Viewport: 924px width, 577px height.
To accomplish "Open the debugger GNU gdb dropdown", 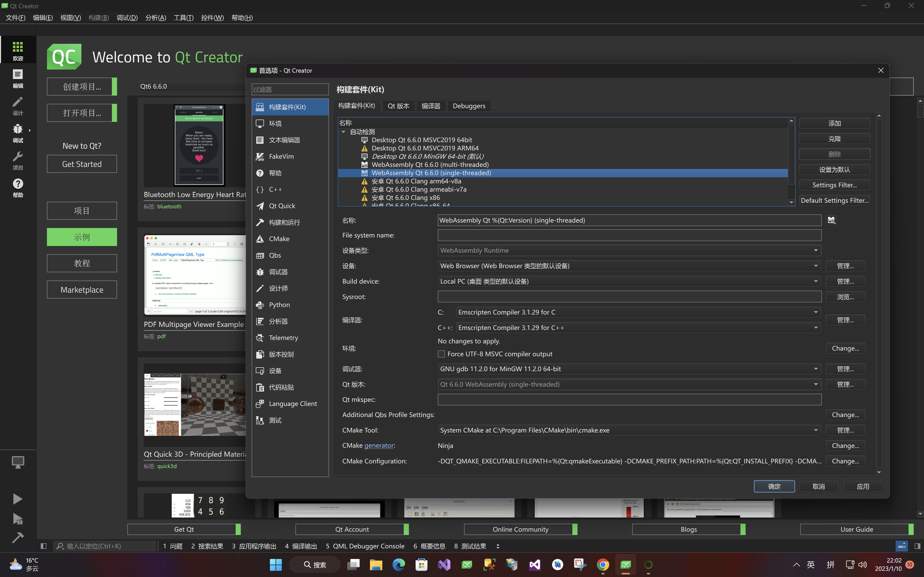I will coord(629,369).
